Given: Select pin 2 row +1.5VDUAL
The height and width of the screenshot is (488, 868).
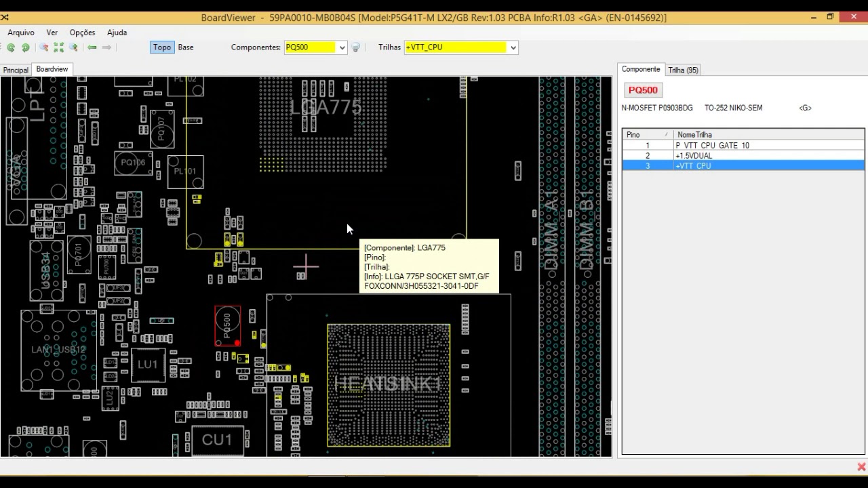Looking at the screenshot, I should (743, 156).
